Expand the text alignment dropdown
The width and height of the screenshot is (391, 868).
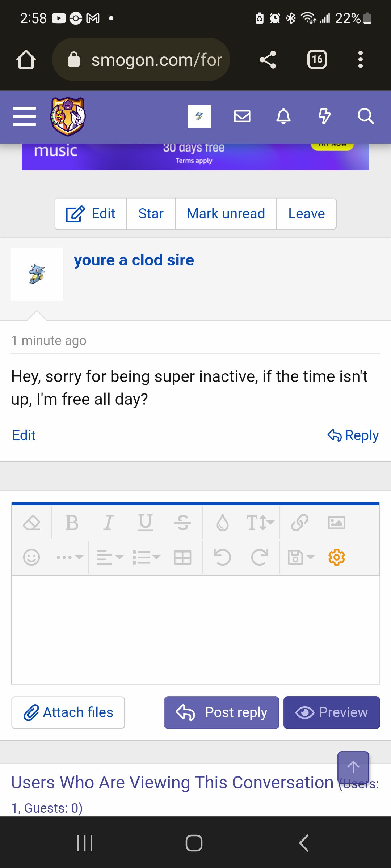coord(110,557)
